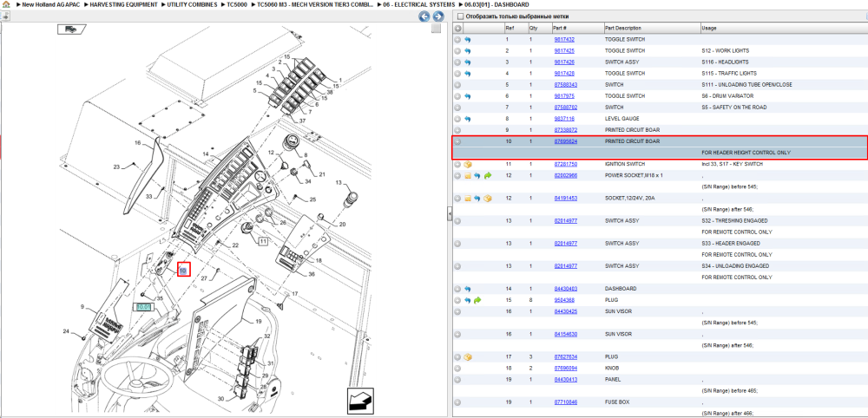Select S32 - THRESHING ENGAGED usage text
Image resolution: width=868 pixels, height=418 pixels.
(734, 220)
